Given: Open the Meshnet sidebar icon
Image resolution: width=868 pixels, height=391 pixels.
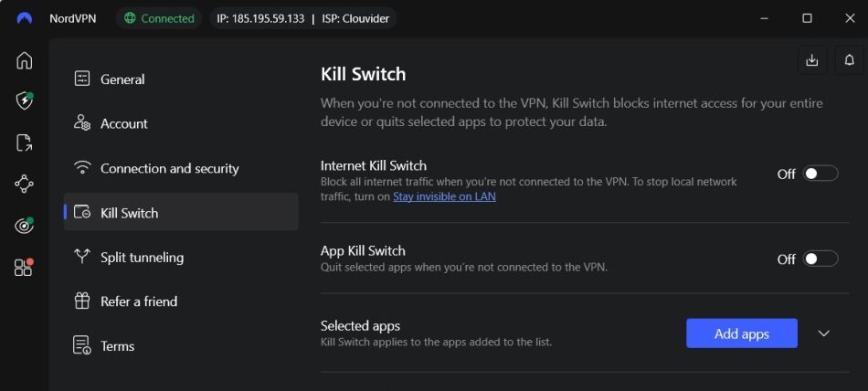Looking at the screenshot, I should (x=25, y=184).
